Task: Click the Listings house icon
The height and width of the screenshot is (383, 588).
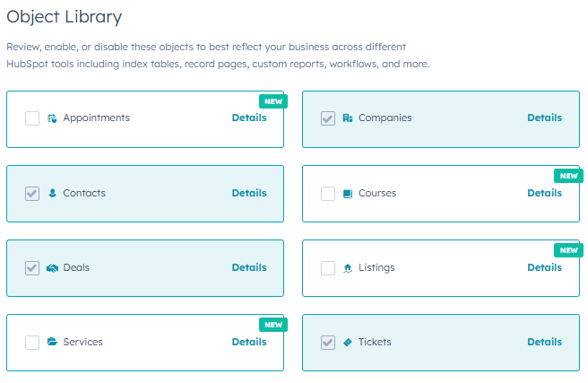Action: click(x=348, y=267)
